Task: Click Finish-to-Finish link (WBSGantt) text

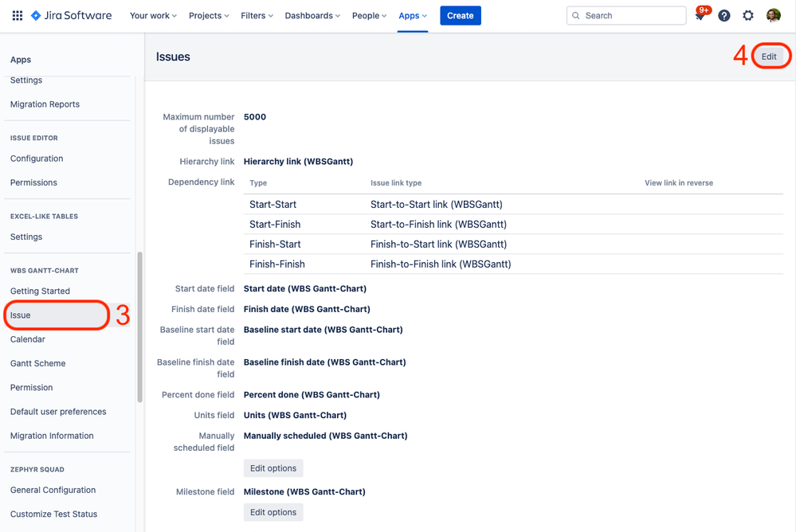Action: (x=441, y=264)
